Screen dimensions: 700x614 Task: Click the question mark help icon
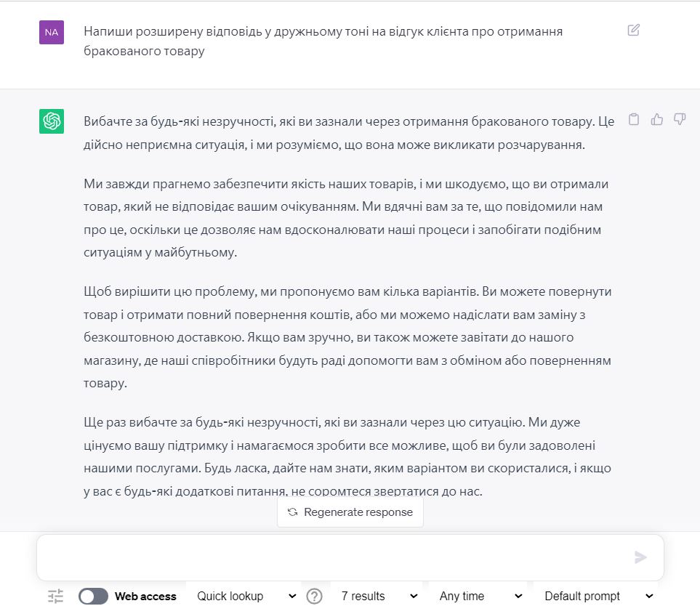click(314, 597)
